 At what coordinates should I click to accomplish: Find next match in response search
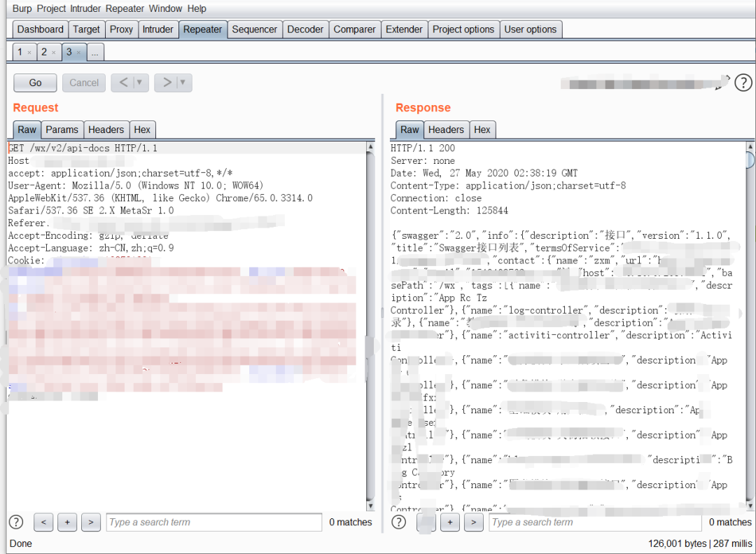click(x=473, y=522)
